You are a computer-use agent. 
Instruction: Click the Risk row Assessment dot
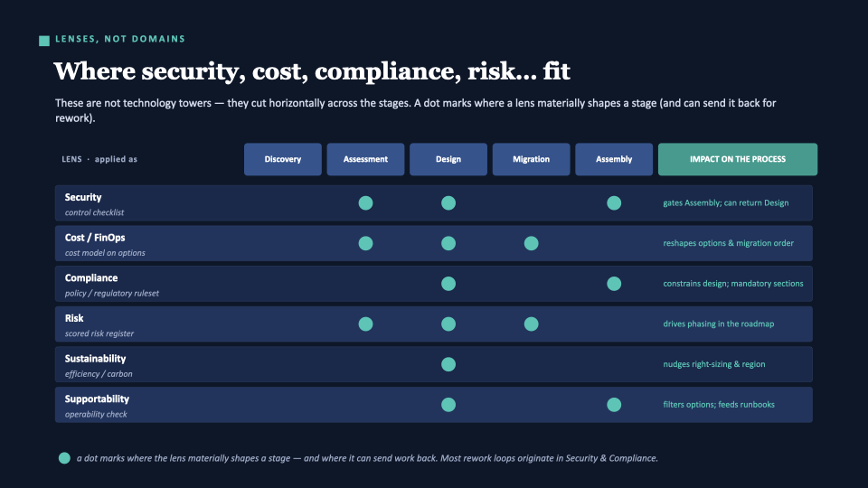pyautogui.click(x=365, y=324)
